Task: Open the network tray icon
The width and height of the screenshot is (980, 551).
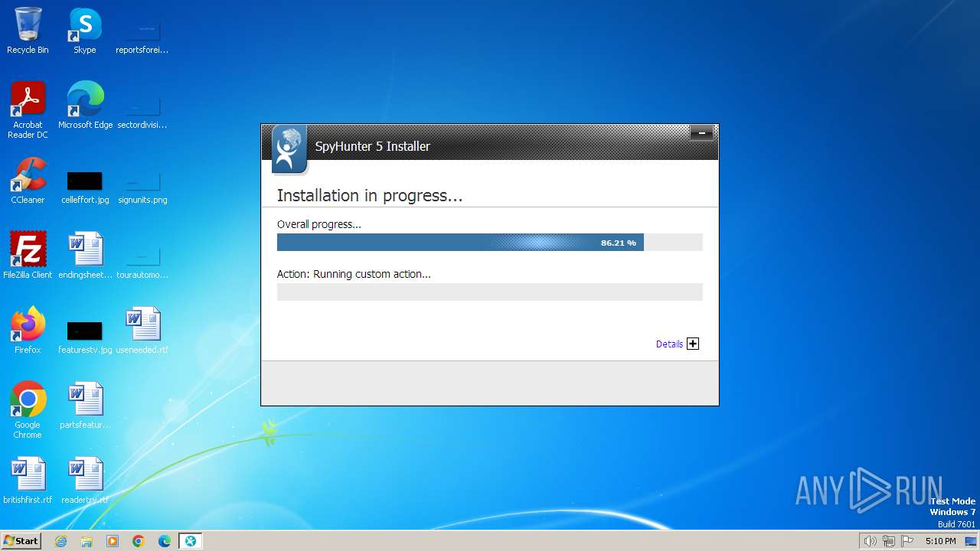Action: click(x=889, y=541)
